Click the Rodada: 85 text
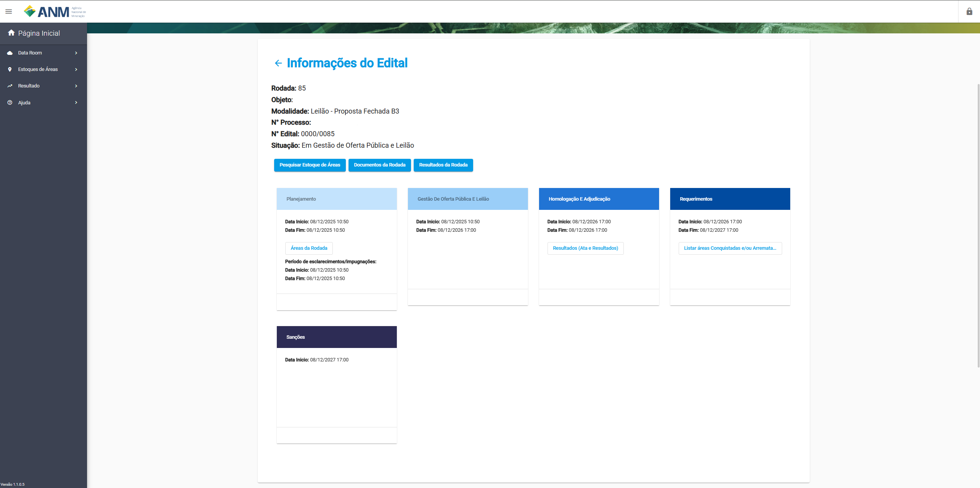This screenshot has width=980, height=488. [288, 88]
